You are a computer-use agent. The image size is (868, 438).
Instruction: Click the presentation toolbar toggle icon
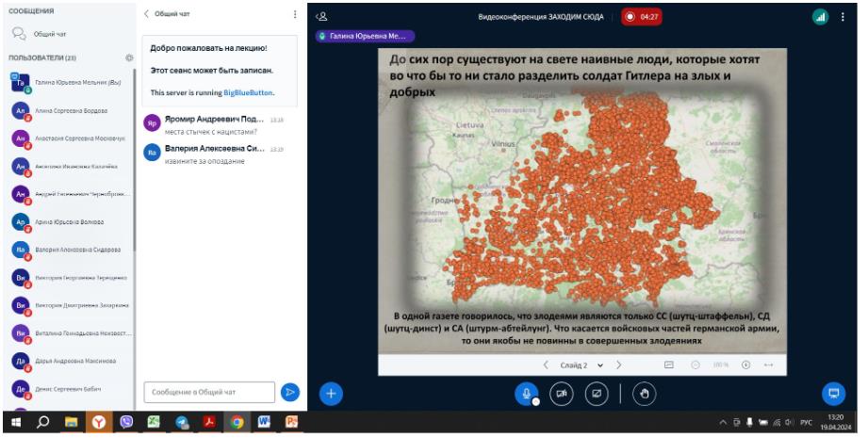pyautogui.click(x=669, y=365)
